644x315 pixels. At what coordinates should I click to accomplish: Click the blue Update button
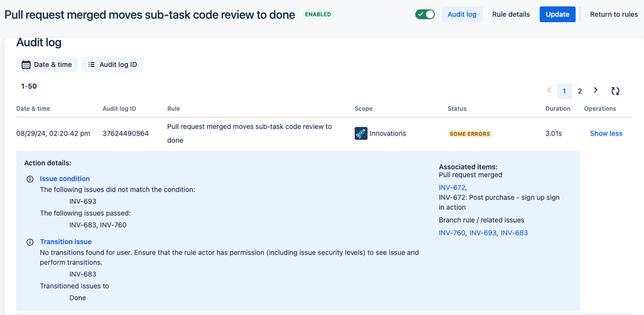(558, 14)
